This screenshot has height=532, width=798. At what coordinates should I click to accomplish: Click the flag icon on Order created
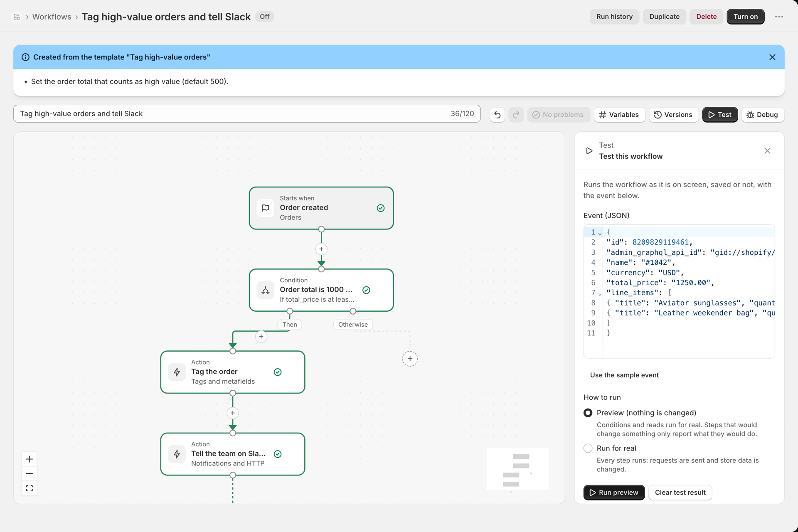click(265, 208)
